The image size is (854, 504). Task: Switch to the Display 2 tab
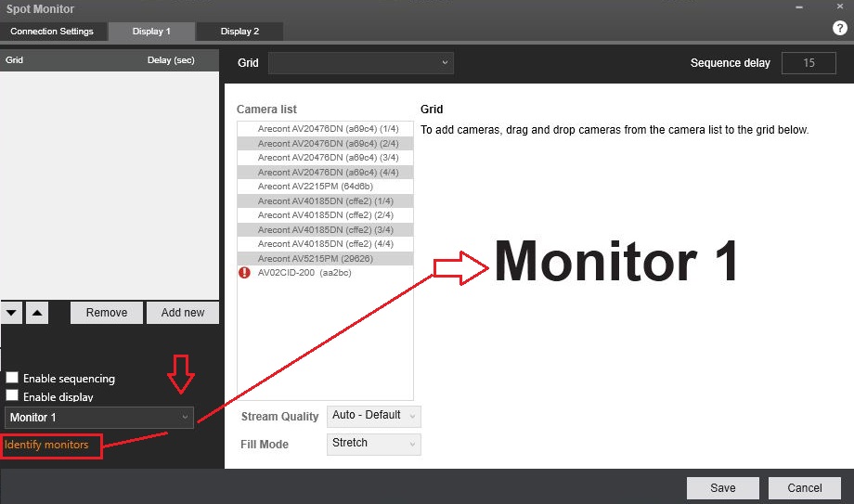[239, 32]
